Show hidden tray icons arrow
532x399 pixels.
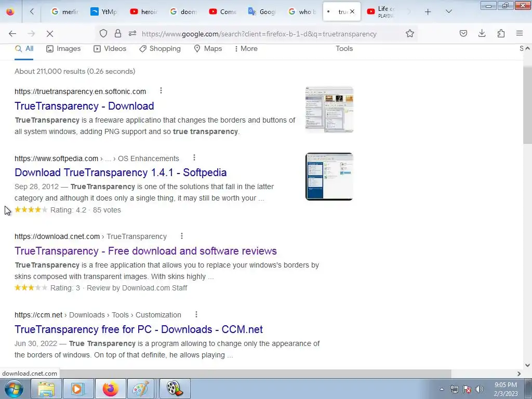click(442, 389)
